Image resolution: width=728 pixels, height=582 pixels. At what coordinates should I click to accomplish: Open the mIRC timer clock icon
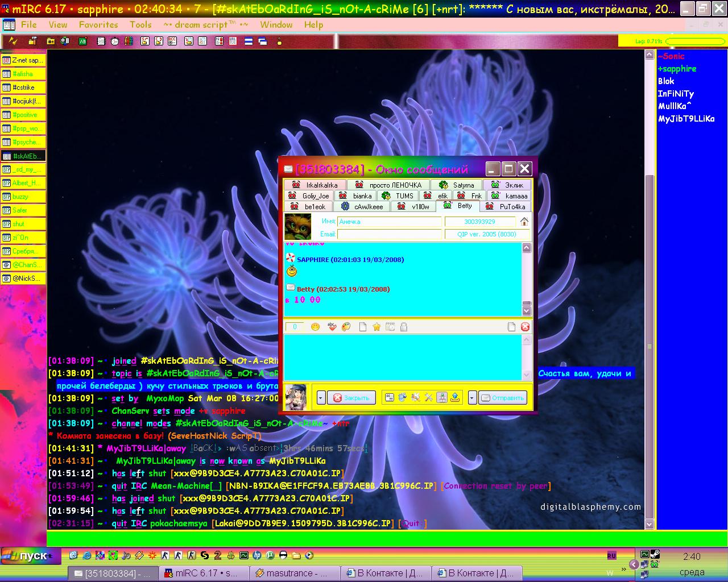point(115,41)
